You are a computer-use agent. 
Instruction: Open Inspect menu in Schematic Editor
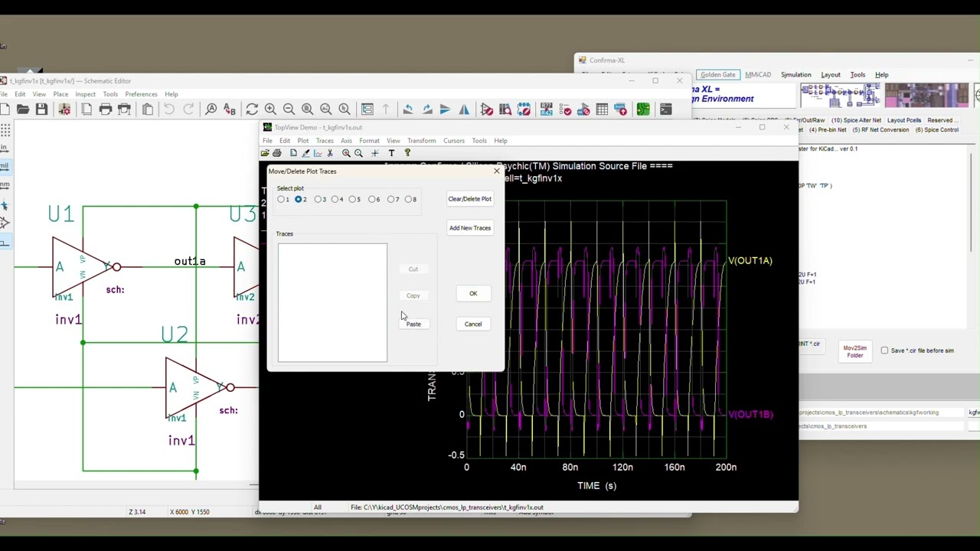pos(85,94)
